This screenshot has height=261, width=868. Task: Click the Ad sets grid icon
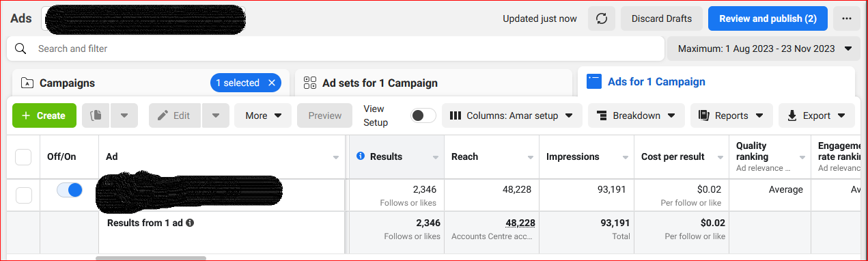point(309,83)
